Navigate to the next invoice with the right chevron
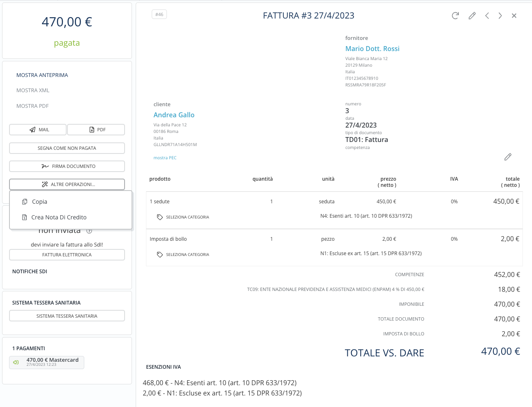This screenshot has width=532, height=407. click(x=500, y=15)
